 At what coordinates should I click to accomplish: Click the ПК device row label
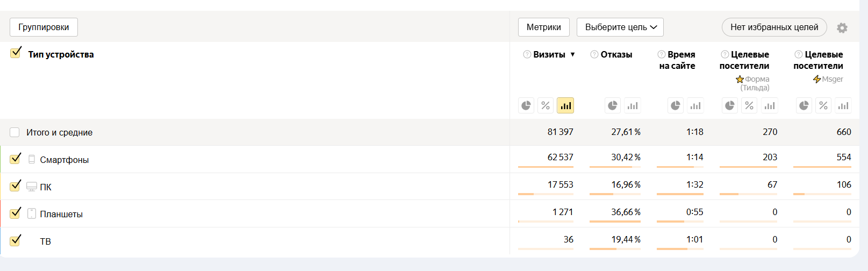(46, 187)
